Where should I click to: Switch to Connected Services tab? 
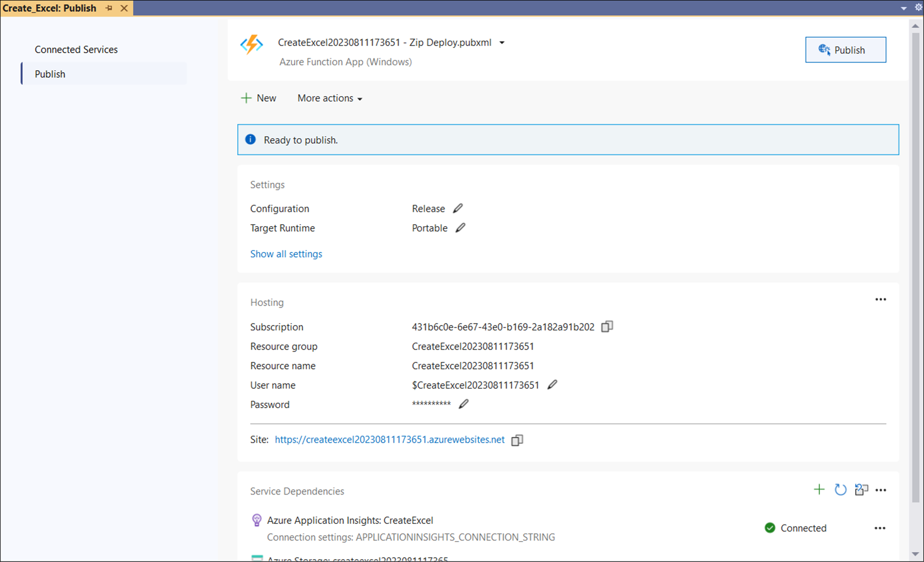[76, 49]
